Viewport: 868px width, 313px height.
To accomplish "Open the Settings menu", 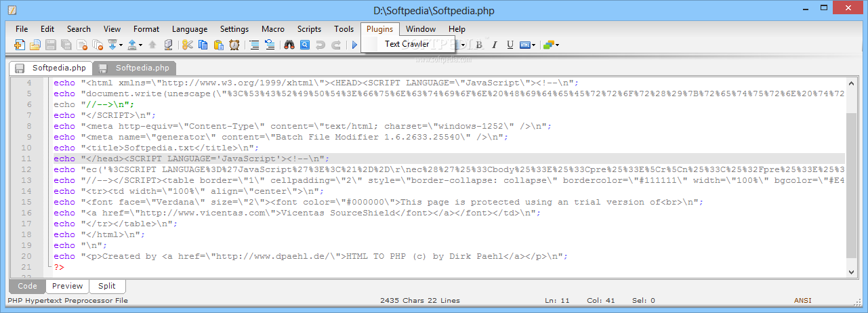I will click(x=234, y=29).
